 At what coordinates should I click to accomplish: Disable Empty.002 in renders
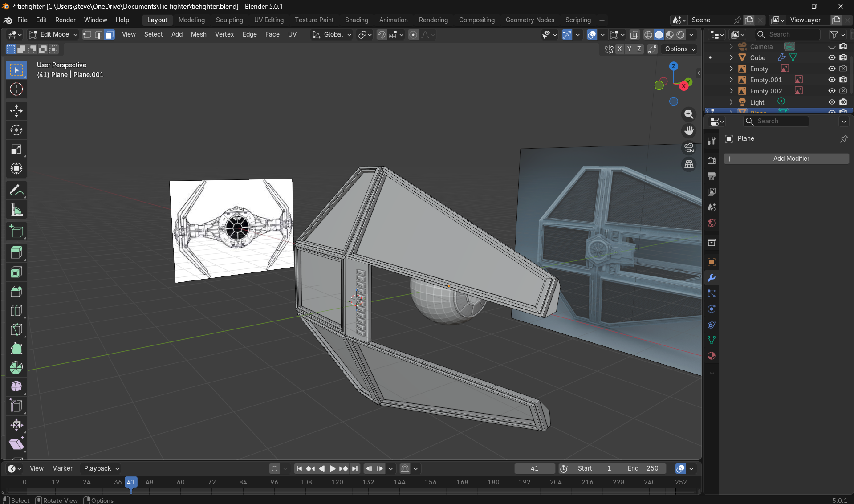[843, 91]
